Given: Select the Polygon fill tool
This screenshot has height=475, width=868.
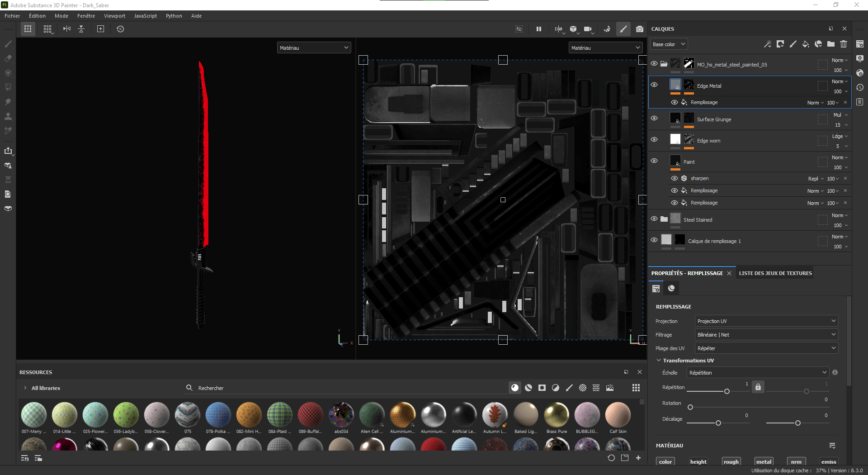Looking at the screenshot, I should [8, 87].
